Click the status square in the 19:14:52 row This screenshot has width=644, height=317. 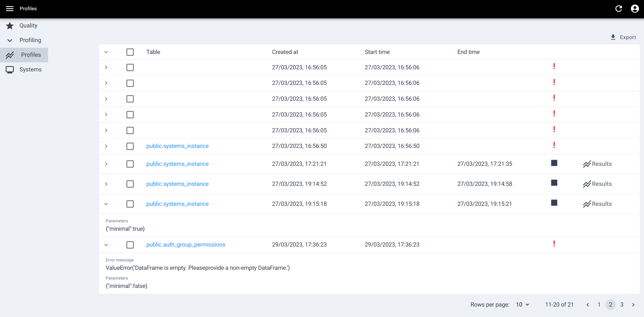pyautogui.click(x=554, y=183)
